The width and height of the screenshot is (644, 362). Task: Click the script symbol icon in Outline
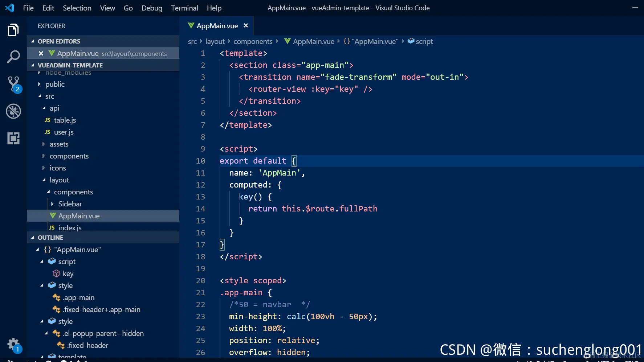[52, 261]
